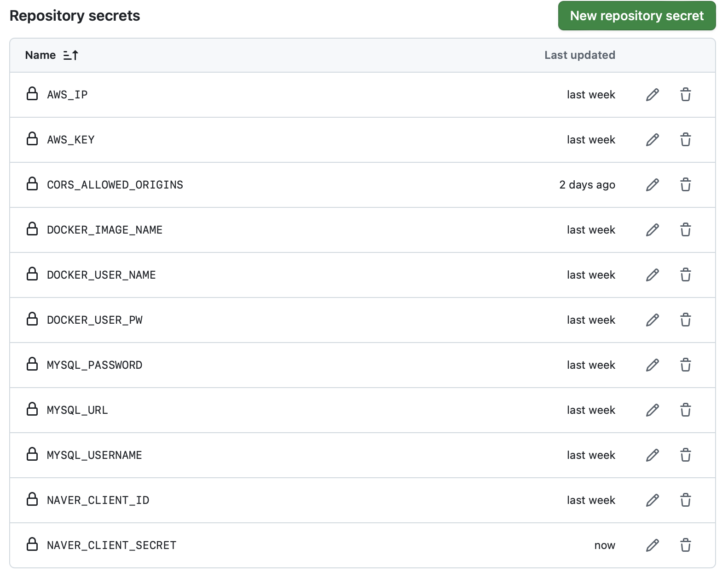Select the MYSQL_URL secret name

77,410
